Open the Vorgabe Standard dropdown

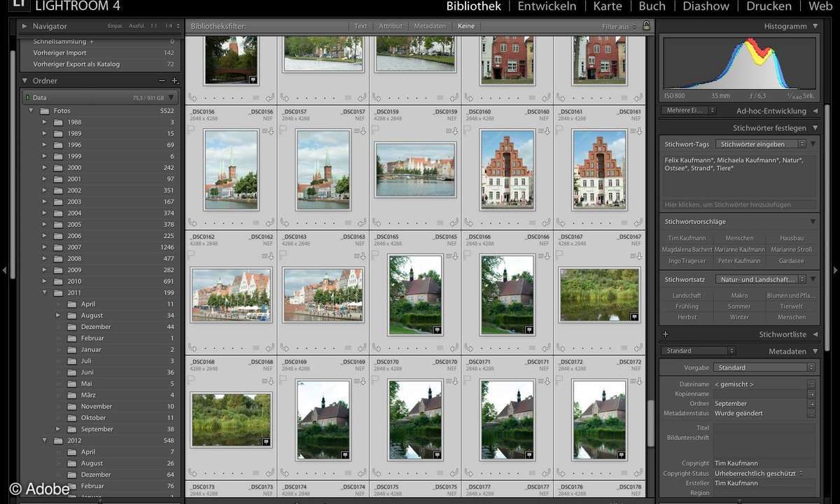click(764, 367)
